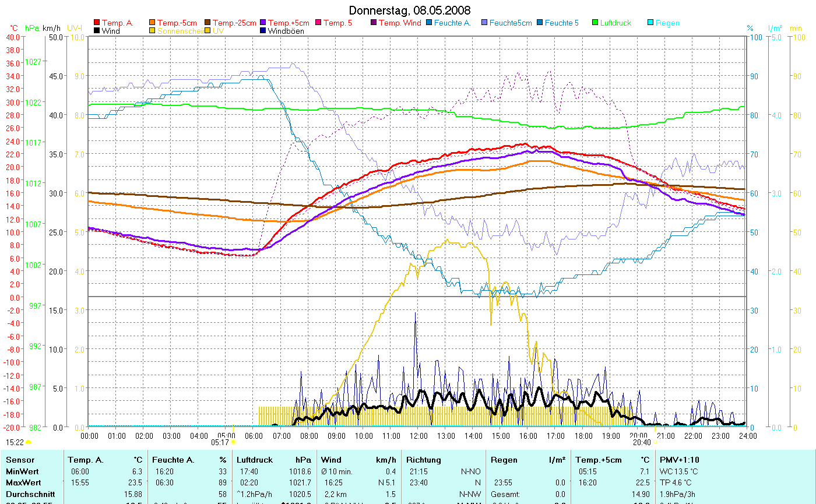This screenshot has height=504, width=816.
Task: Click the green Luftdruck legend square
Action: pyautogui.click(x=596, y=23)
